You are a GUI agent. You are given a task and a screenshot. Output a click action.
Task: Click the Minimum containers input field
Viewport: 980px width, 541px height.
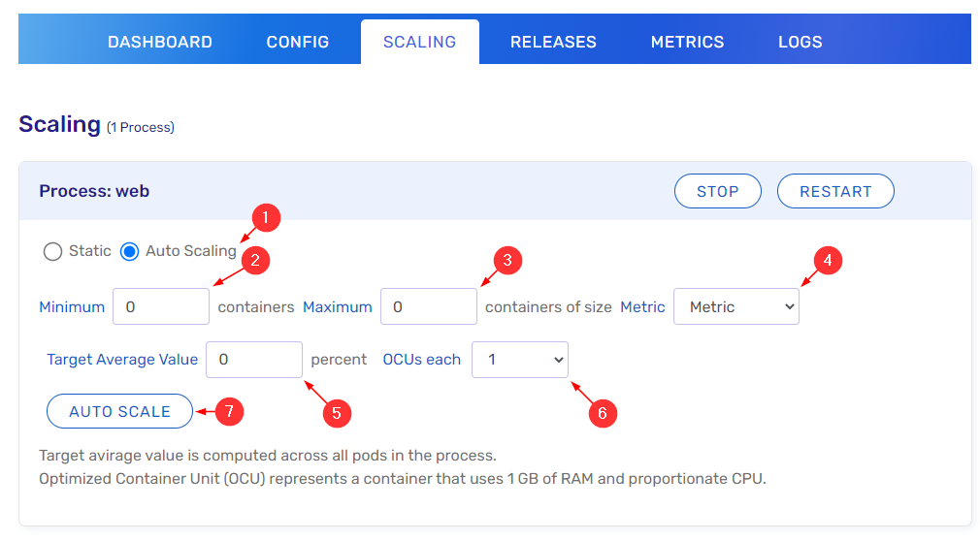click(x=161, y=306)
